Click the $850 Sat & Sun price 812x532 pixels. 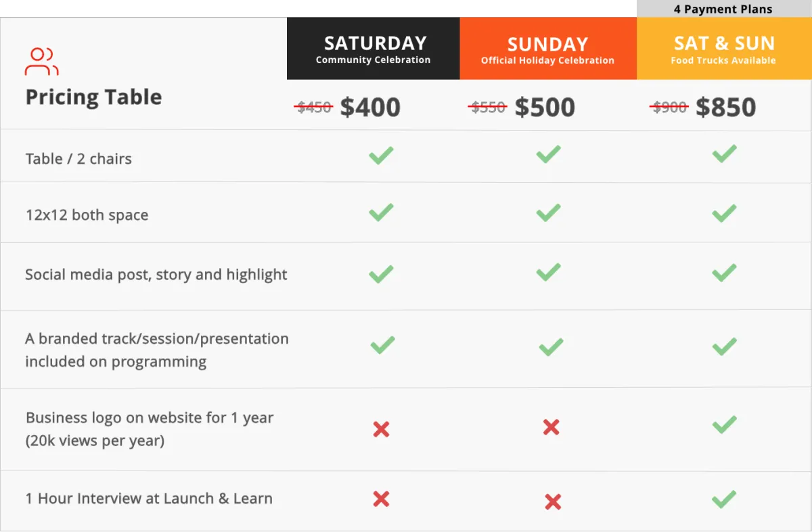[726, 107]
